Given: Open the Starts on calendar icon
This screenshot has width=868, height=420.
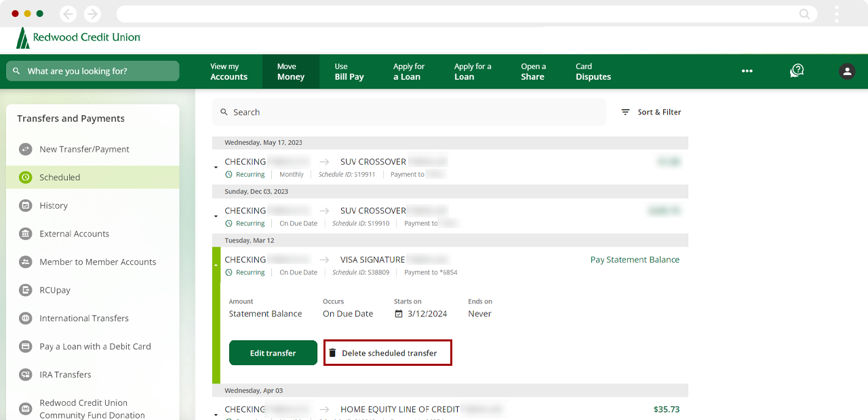Looking at the screenshot, I should click(399, 314).
